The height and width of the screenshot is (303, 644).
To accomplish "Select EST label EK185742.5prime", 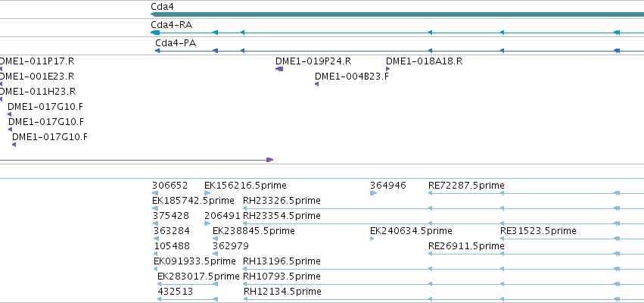I will tap(193, 201).
